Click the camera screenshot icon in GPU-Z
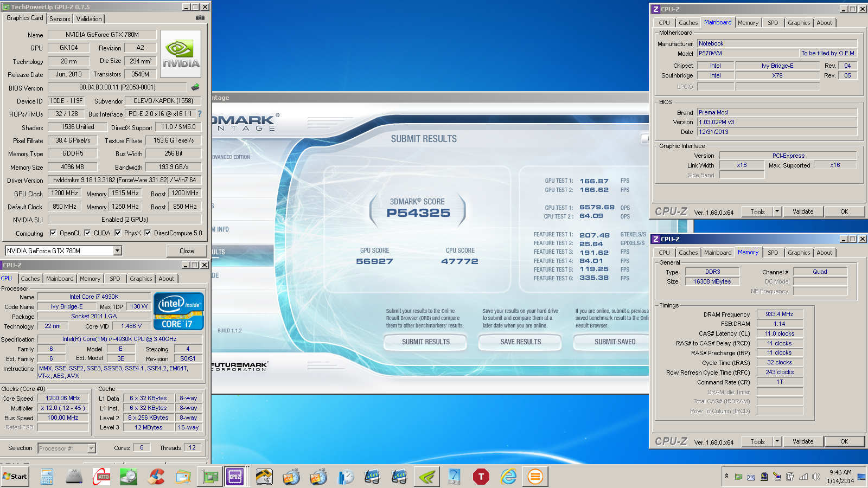 point(200,18)
